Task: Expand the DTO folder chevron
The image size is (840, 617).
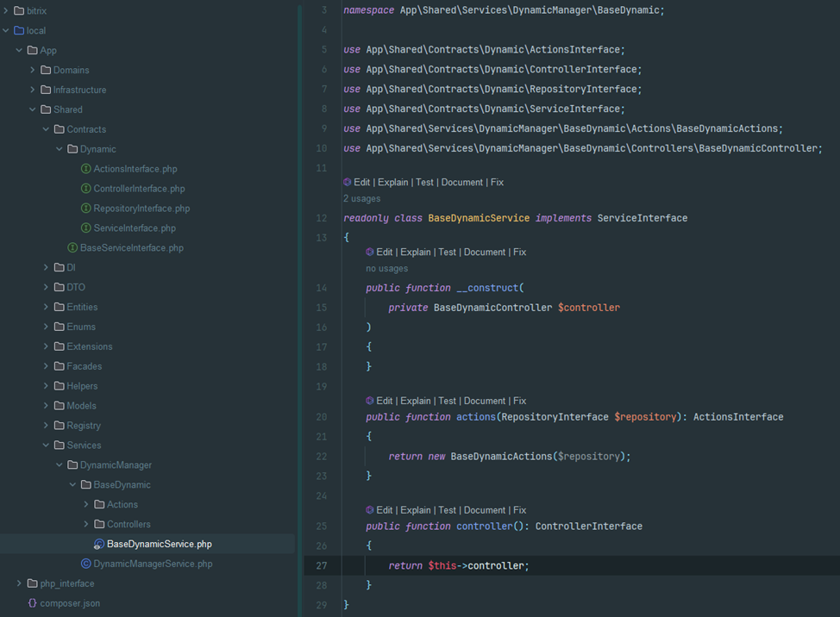Action: pos(46,287)
